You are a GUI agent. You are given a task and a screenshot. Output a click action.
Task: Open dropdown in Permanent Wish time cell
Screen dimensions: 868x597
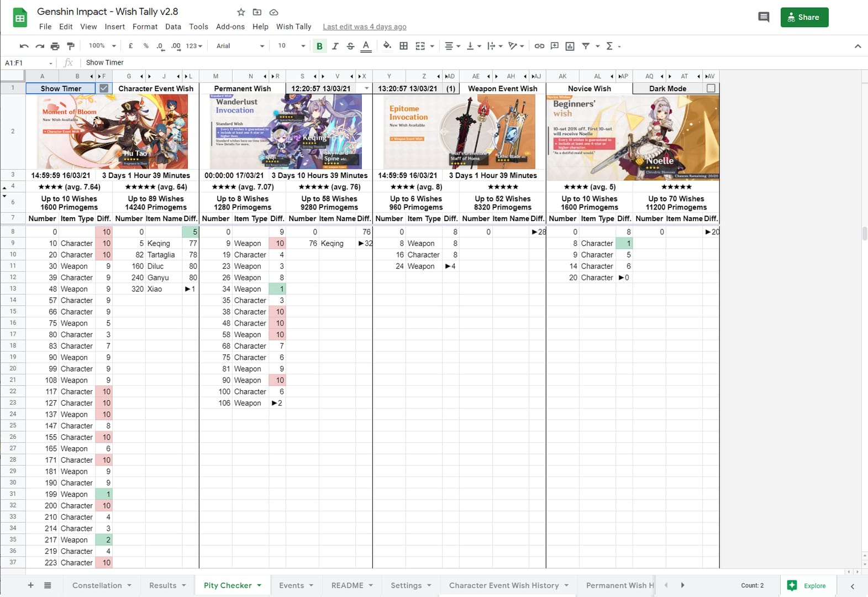click(x=366, y=88)
